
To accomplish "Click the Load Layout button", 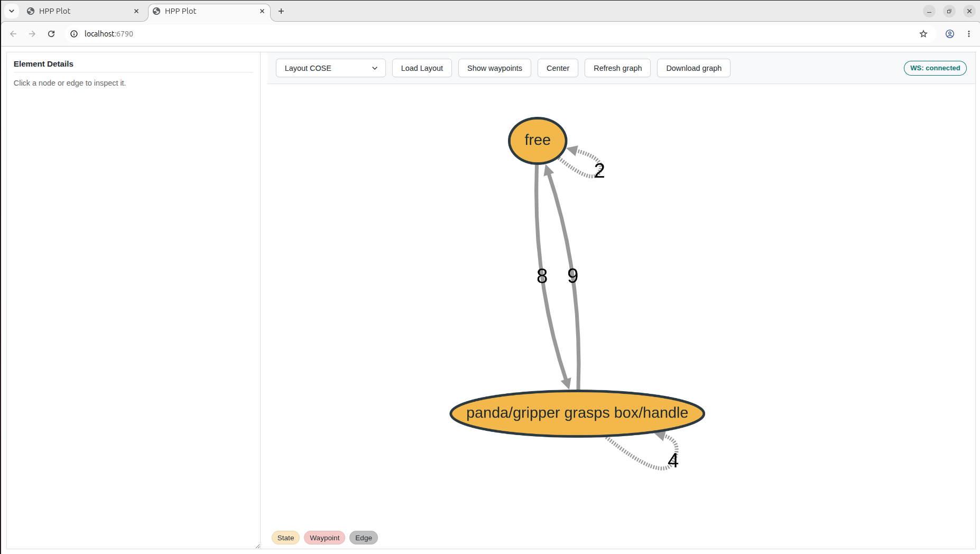I will pyautogui.click(x=422, y=68).
